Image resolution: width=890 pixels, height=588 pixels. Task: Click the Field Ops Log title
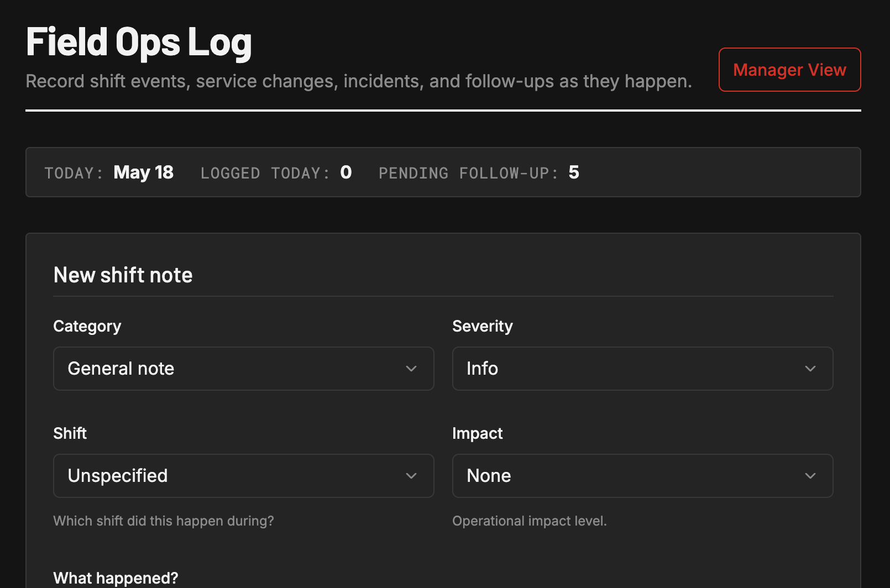click(x=139, y=43)
